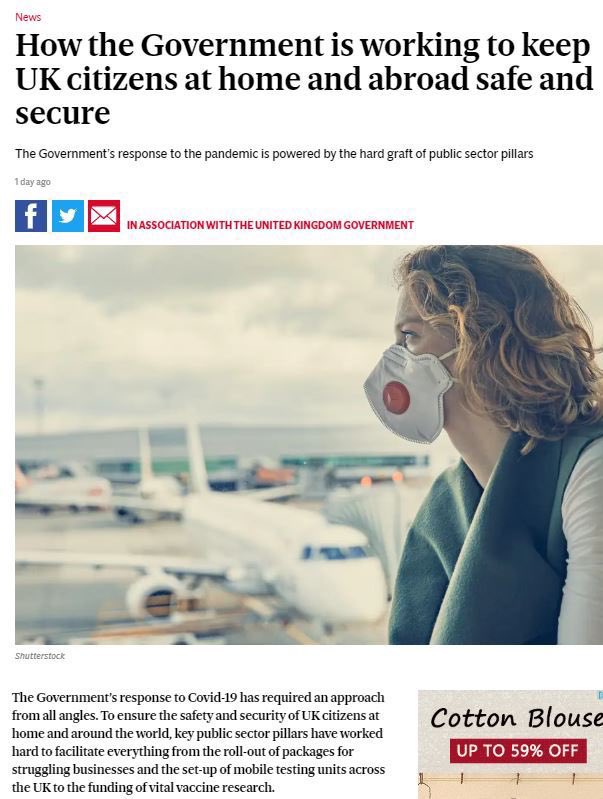The height and width of the screenshot is (799, 603).
Task: Share the article via Twitter icon
Action: coord(68,216)
